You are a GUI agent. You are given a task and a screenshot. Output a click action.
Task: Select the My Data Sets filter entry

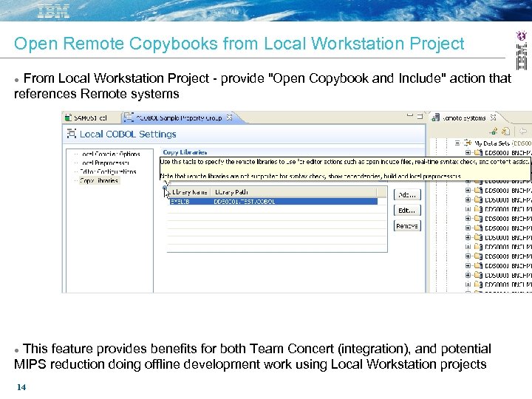(x=491, y=143)
